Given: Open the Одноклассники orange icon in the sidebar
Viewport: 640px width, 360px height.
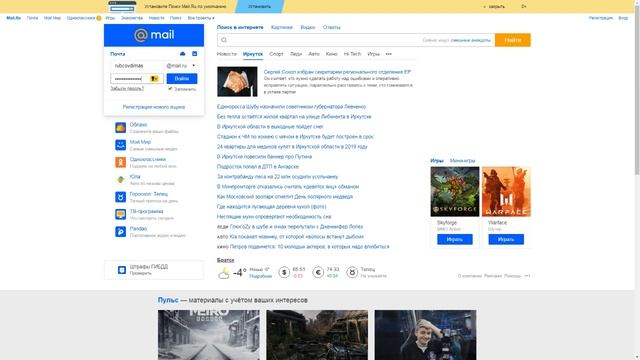Looking at the screenshot, I should pyautogui.click(x=120, y=162).
